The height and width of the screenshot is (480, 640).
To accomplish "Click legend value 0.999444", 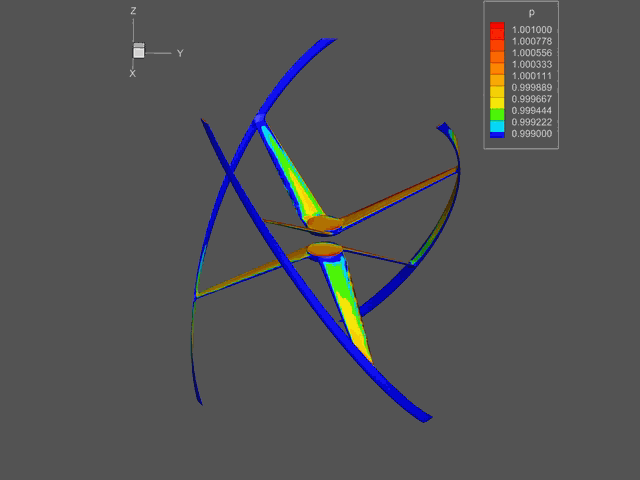I will coord(532,111).
